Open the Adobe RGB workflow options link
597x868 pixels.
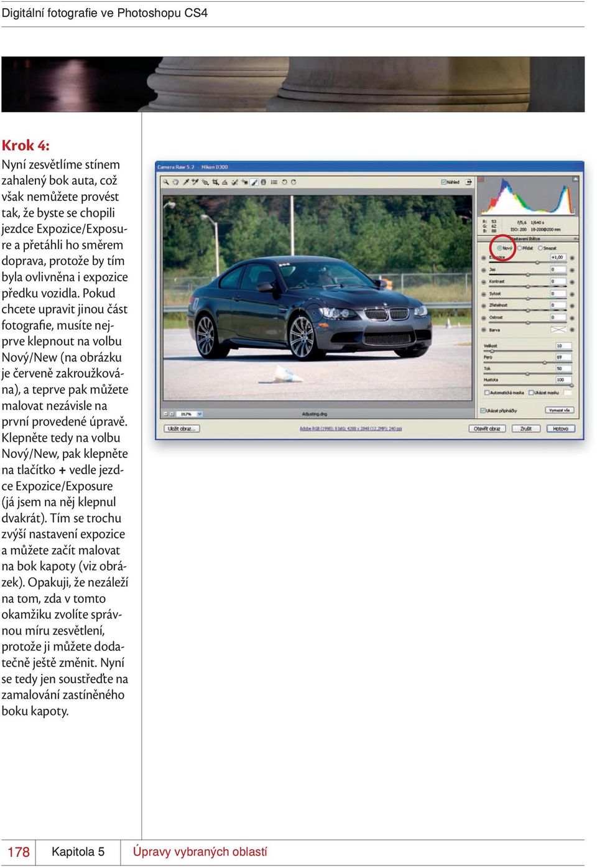point(351,429)
